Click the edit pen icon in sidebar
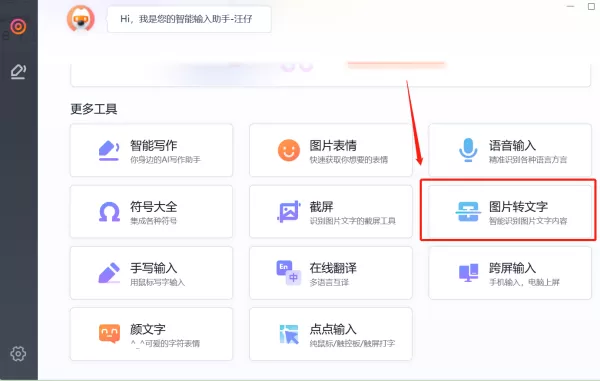 (x=18, y=72)
